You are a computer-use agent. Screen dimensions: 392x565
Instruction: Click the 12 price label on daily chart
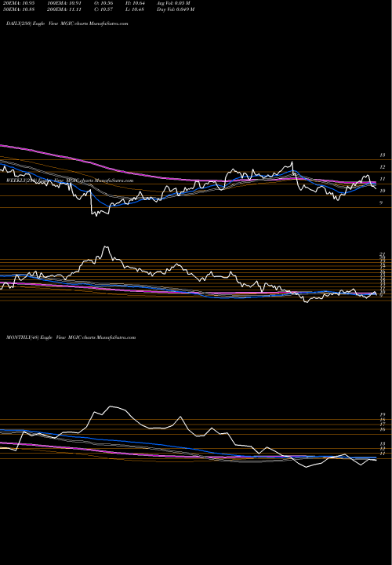point(383,167)
